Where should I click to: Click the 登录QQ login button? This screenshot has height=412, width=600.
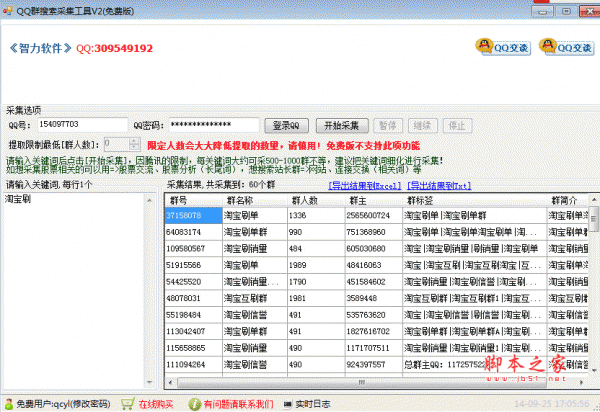286,125
